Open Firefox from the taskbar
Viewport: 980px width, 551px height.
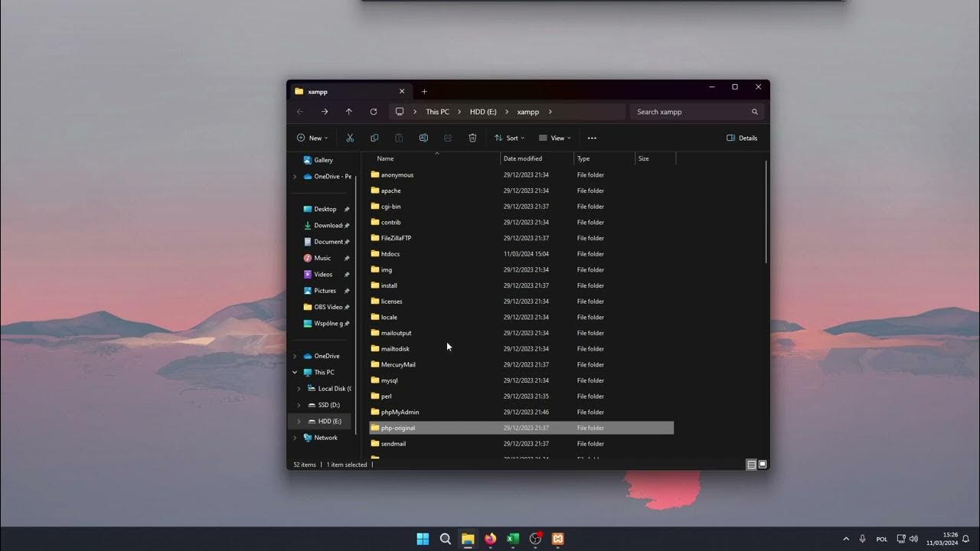490,539
